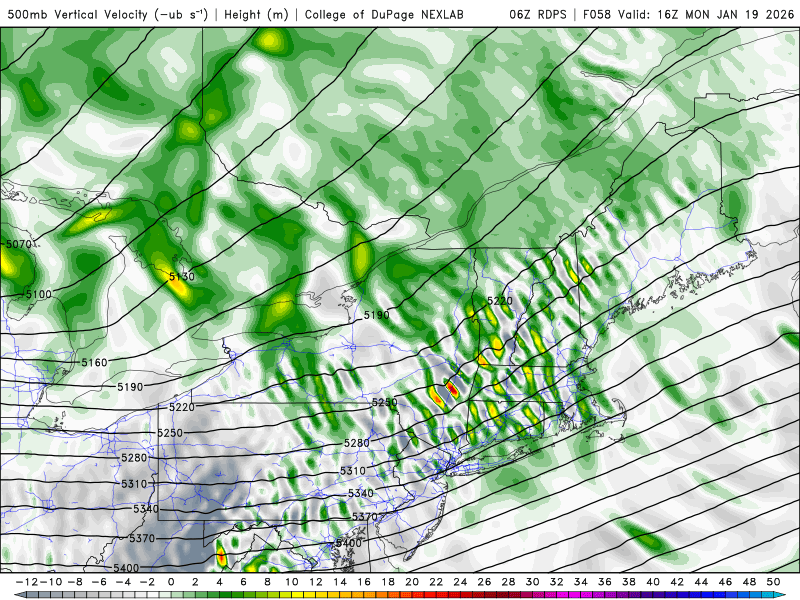The width and height of the screenshot is (800, 600).
Task: Click the 24 value on the color scale
Action: coord(460,582)
